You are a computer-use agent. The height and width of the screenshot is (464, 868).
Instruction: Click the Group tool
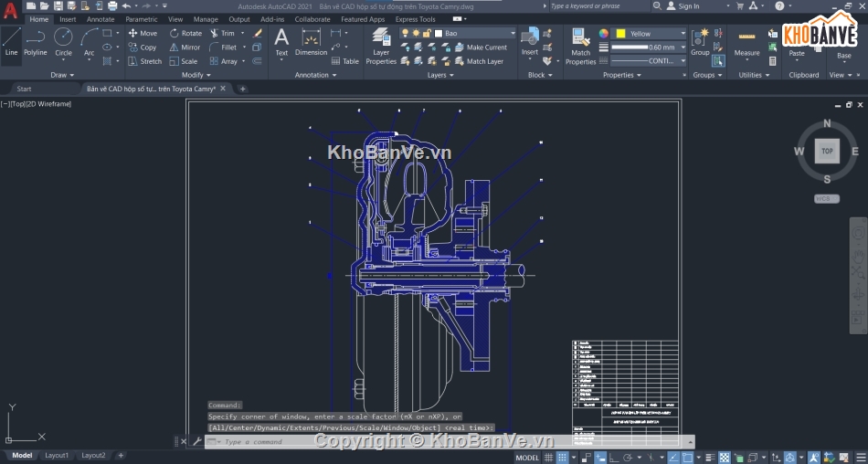click(700, 43)
